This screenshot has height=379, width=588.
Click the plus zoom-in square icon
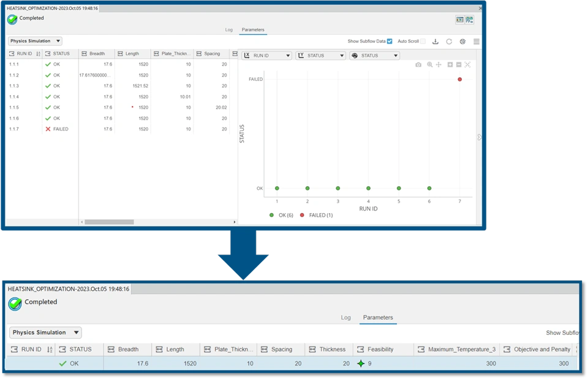tap(450, 65)
